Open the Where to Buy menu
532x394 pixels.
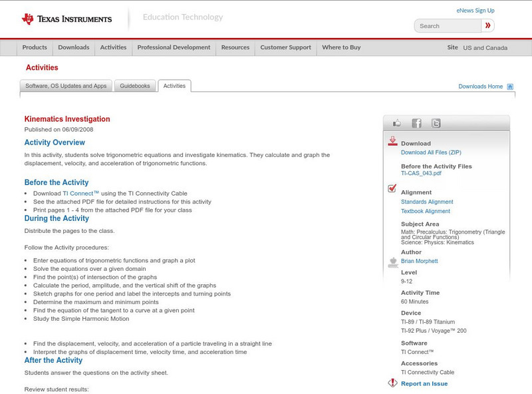tap(341, 47)
